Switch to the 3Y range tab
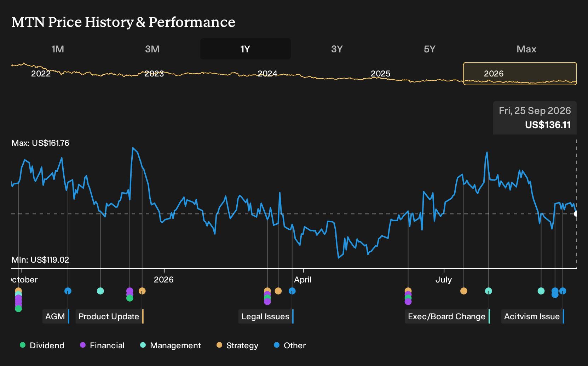 (337, 49)
